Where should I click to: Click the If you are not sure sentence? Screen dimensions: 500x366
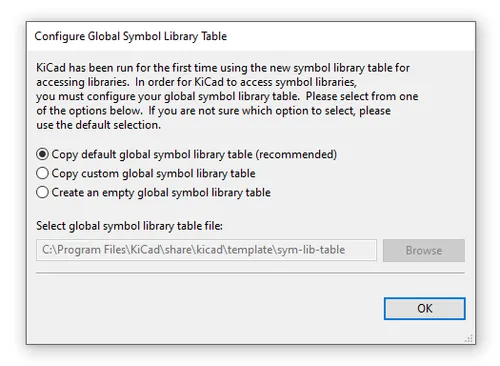click(269, 111)
